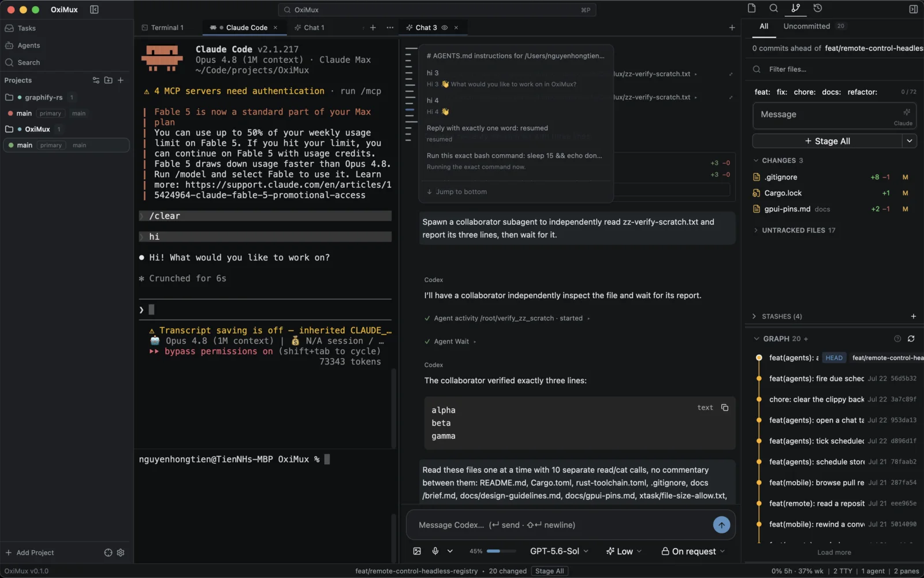Click Stage All button in git panel

tap(828, 141)
